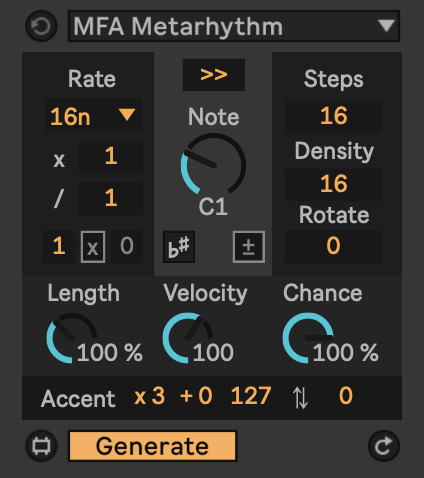Click the up-down arrows icon in Accent row
The image size is (424, 478).
[x=300, y=398]
